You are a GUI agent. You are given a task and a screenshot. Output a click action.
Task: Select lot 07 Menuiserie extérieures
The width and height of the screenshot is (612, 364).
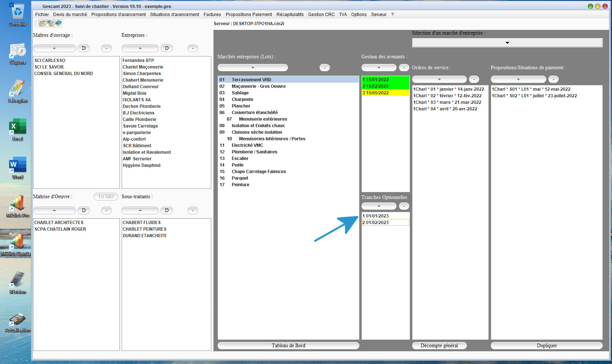(x=289, y=119)
